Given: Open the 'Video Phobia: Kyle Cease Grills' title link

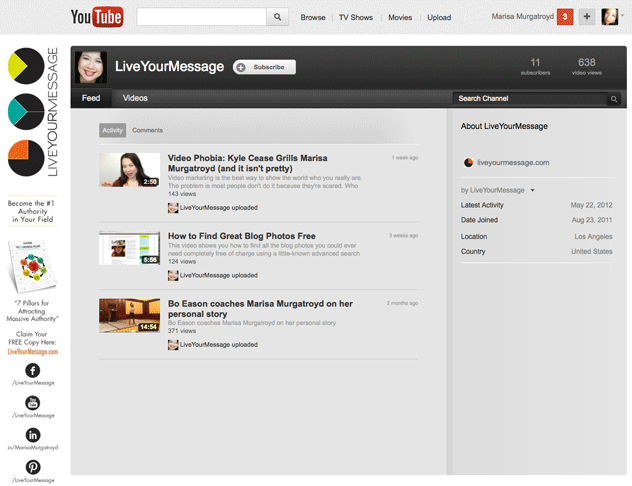Looking at the screenshot, I should point(247,163).
